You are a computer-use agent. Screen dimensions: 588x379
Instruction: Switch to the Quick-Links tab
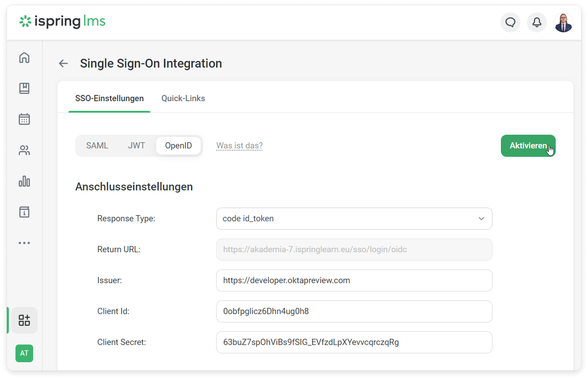tap(183, 99)
